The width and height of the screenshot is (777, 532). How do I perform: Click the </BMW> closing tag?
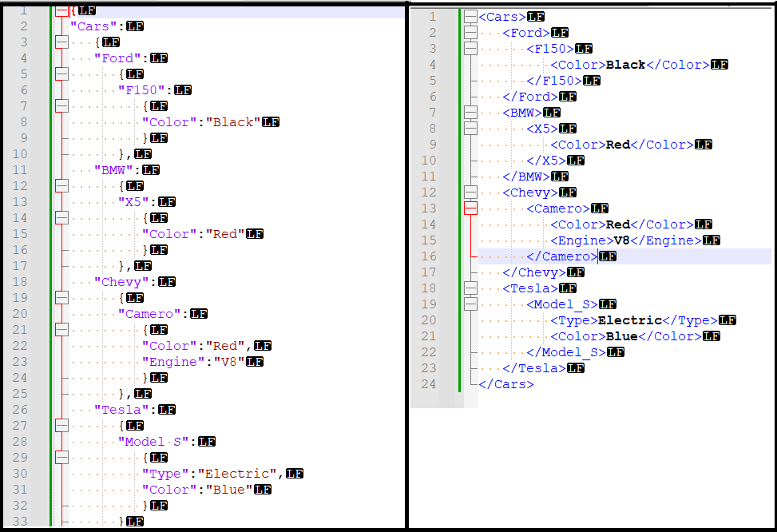click(x=526, y=177)
